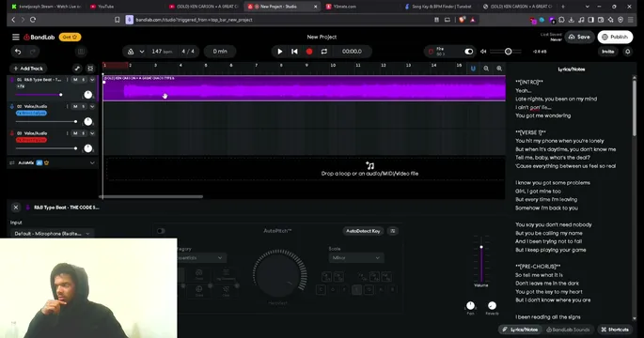Switch to the Y2mate.com browser tab
The image size is (644, 338).
(344, 7)
